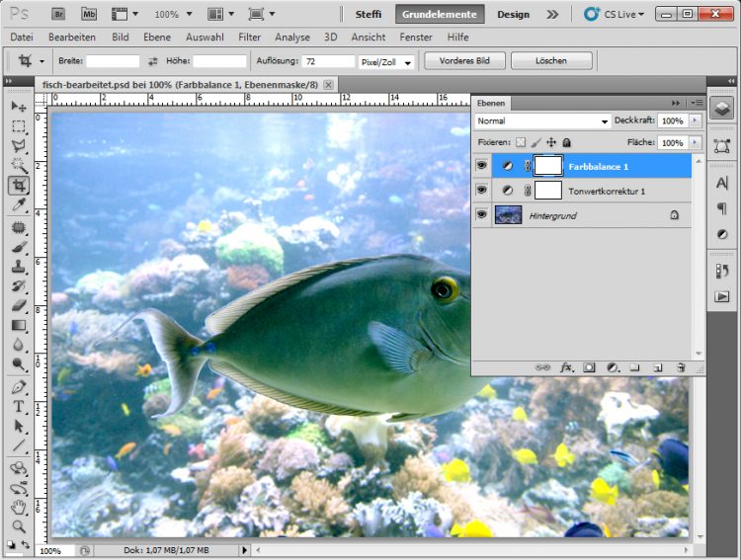Open Fläche slider arrow
The width and height of the screenshot is (741, 560).
(x=695, y=142)
